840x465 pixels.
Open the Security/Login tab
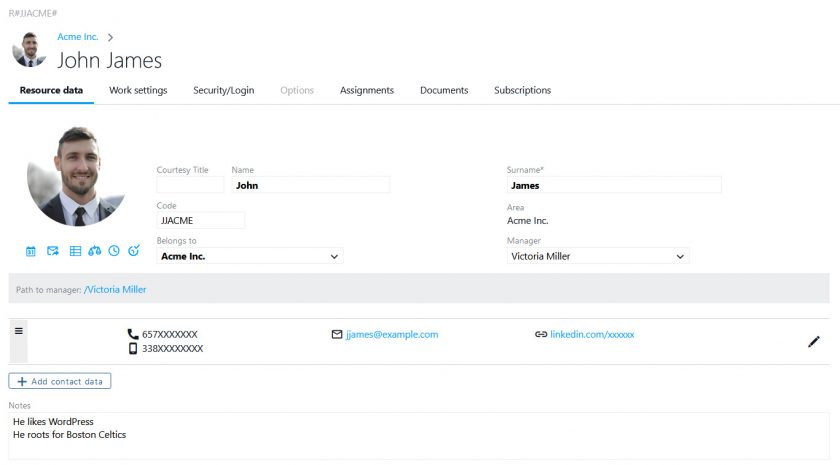tap(223, 91)
